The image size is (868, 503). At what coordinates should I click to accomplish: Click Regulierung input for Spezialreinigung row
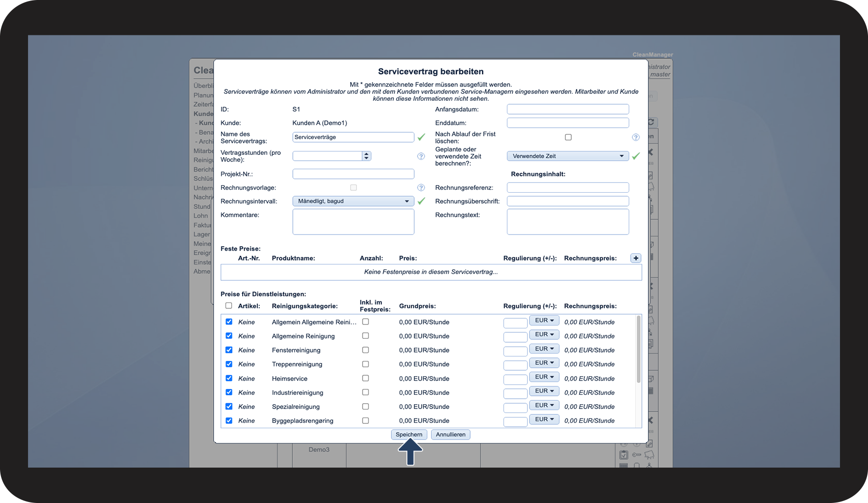tap(515, 408)
